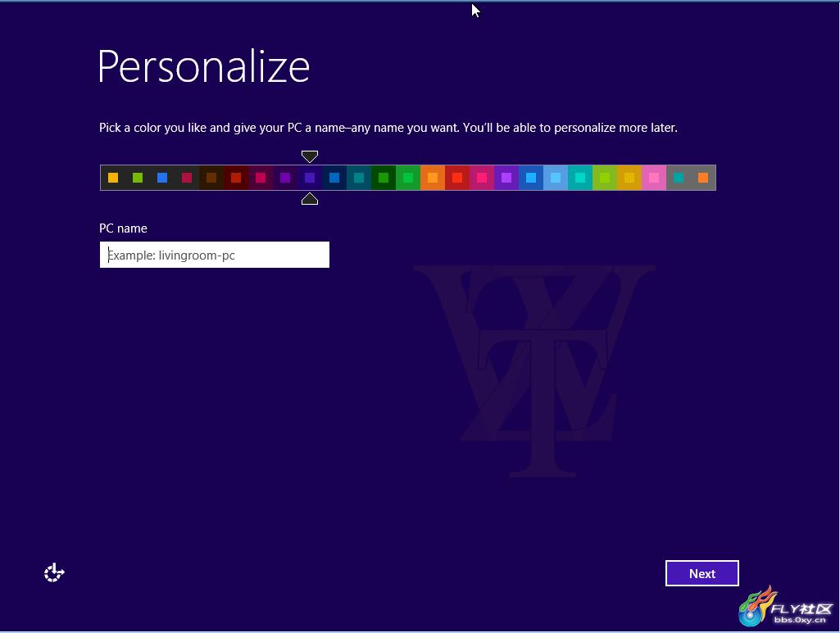
Task: Focus the PC name input field
Action: click(214, 255)
